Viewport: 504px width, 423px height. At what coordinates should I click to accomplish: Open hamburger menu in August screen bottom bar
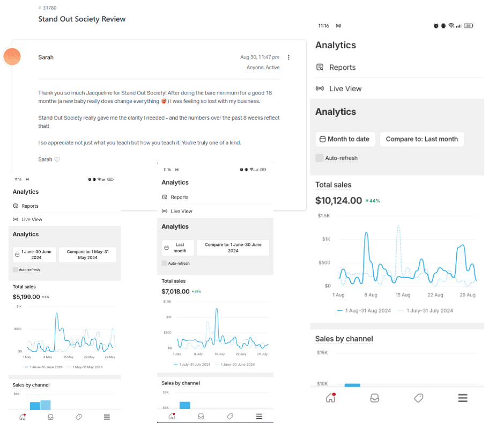click(x=463, y=398)
